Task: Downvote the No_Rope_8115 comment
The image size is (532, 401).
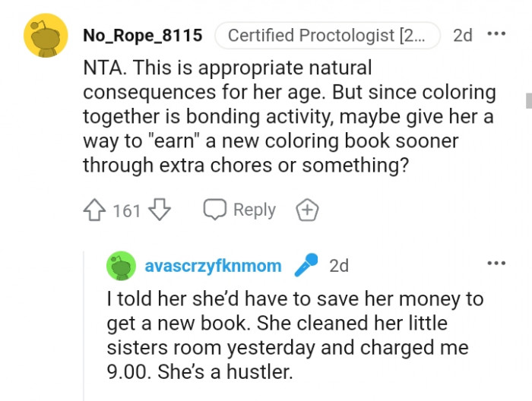Action: pos(157,210)
